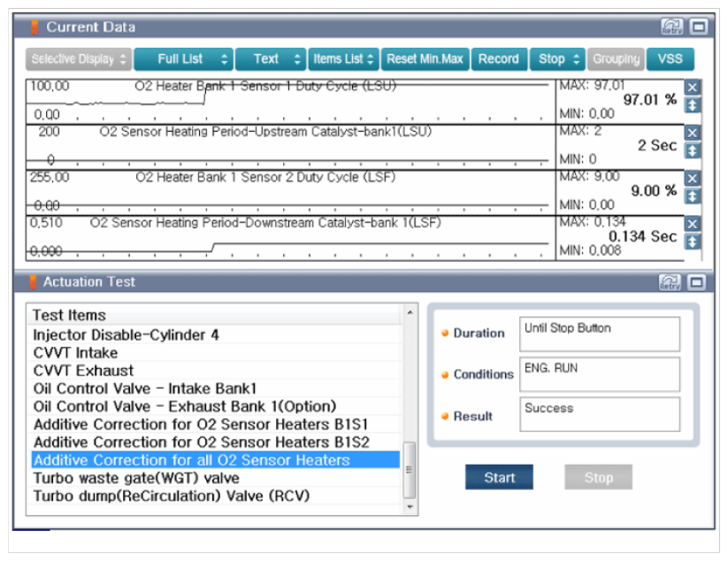
Task: Remove the O2 Heater Sensor 1 Duty Cycle graph
Action: pyautogui.click(x=693, y=88)
